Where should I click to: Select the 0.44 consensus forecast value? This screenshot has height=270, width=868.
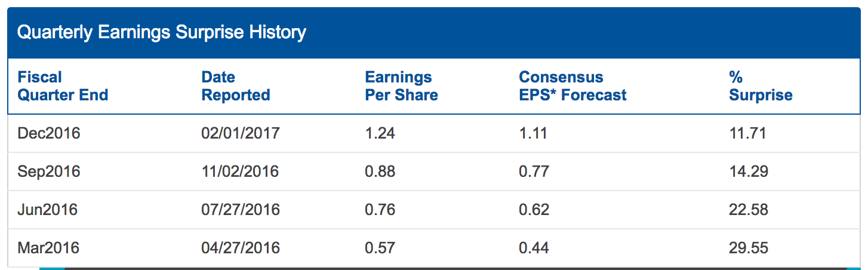pyautogui.click(x=534, y=247)
